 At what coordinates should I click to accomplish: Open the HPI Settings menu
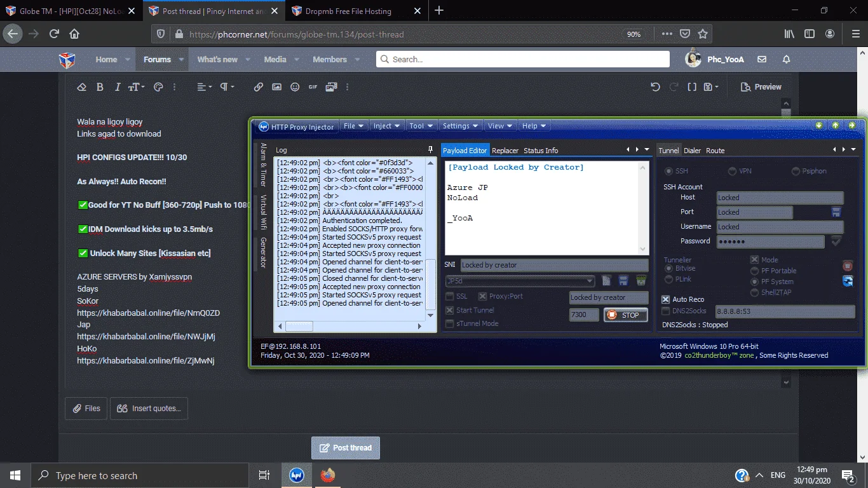(x=460, y=126)
